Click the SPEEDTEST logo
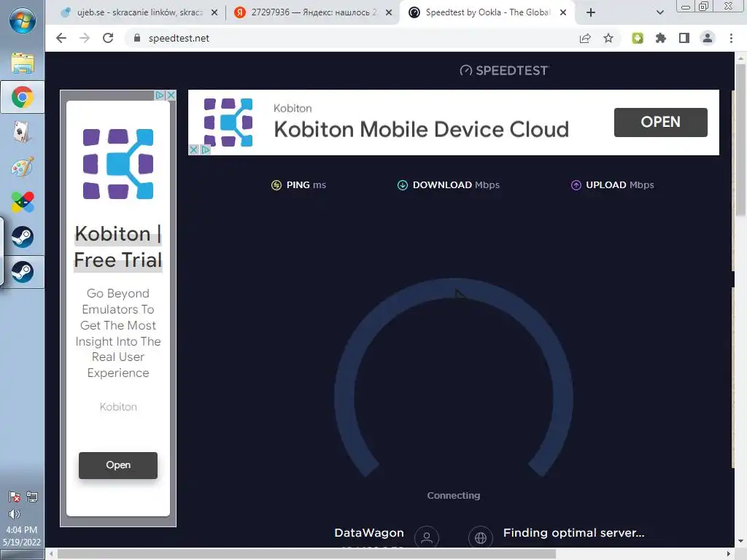This screenshot has width=747, height=560. point(504,71)
